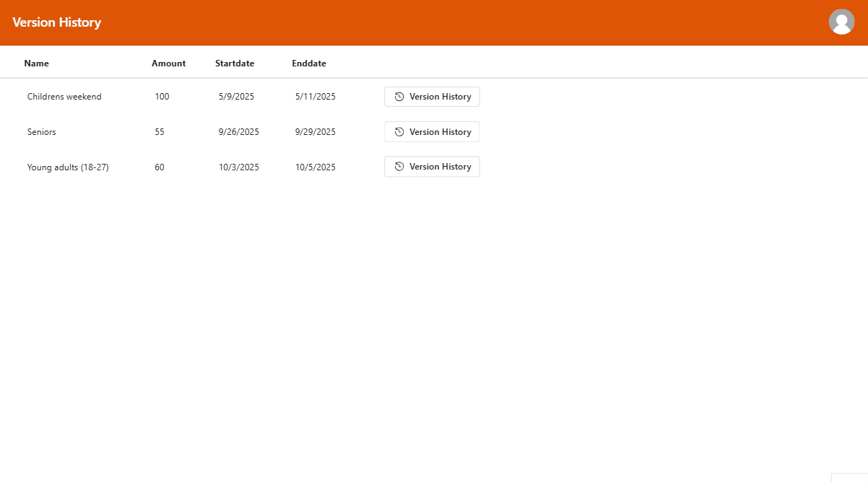868x482 pixels.
Task: Click the Name column header
Action: pyautogui.click(x=37, y=63)
